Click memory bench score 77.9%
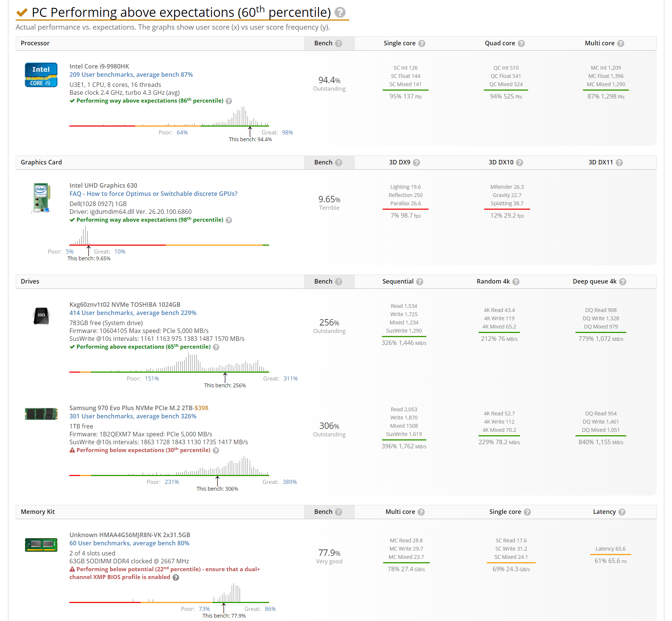Screen dimensions: 672x621 (329, 553)
